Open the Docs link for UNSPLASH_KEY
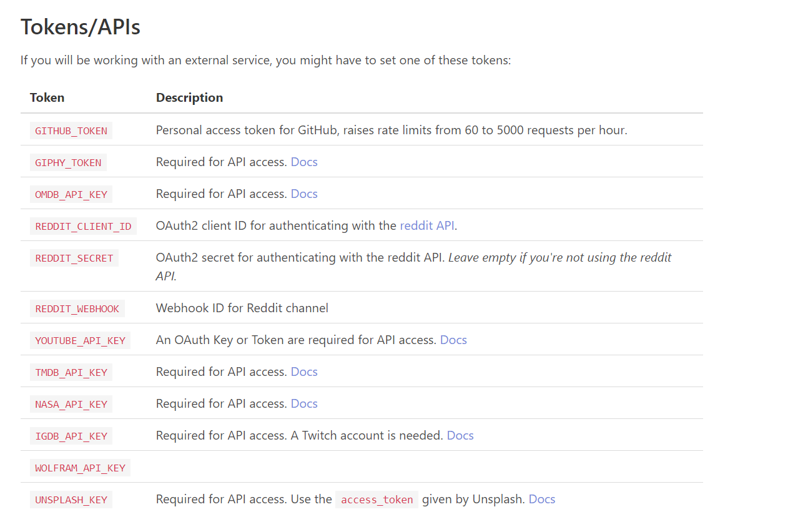This screenshot has width=808, height=532. click(541, 499)
